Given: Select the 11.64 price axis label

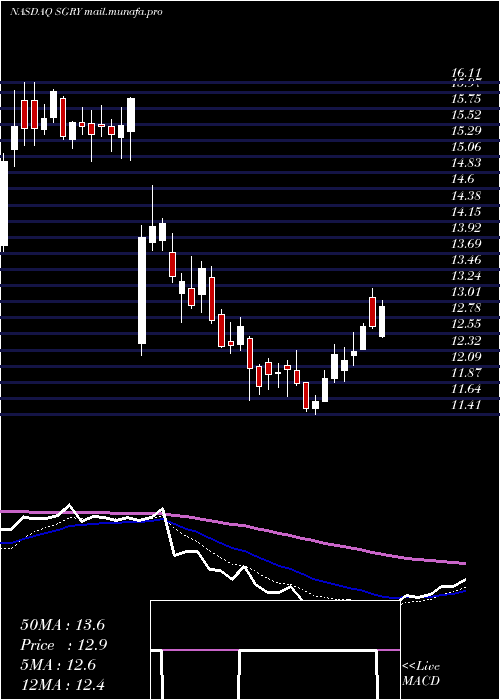Looking at the screenshot, I should point(467,389).
